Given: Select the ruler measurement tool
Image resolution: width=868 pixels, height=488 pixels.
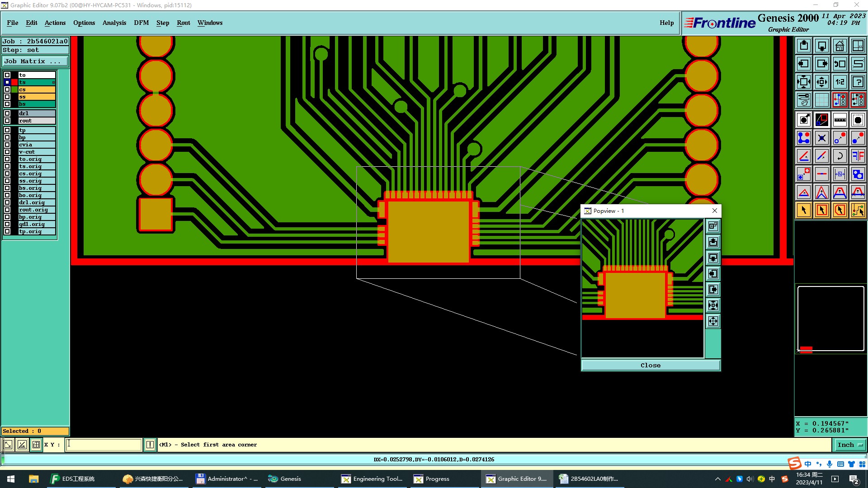Looking at the screenshot, I should (840, 120).
